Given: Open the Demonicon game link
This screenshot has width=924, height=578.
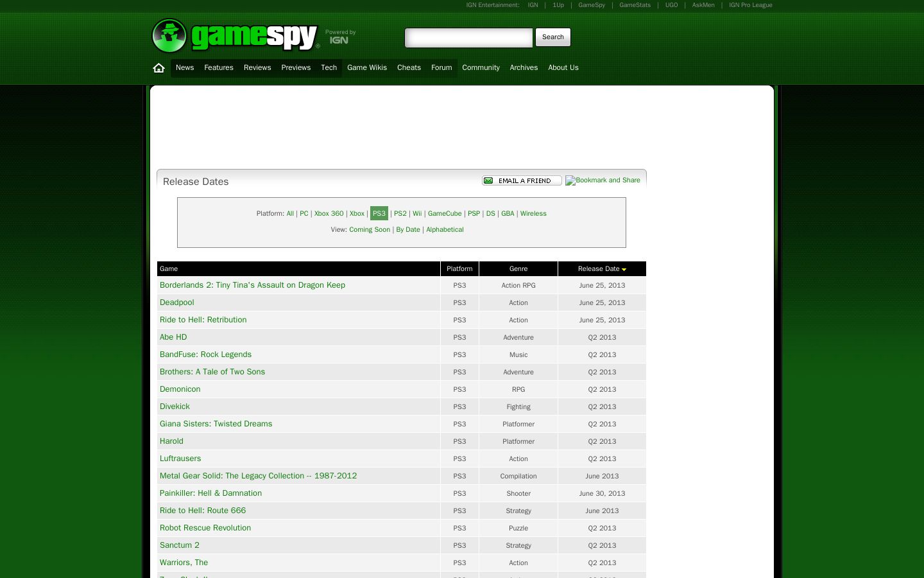Looking at the screenshot, I should [180, 389].
